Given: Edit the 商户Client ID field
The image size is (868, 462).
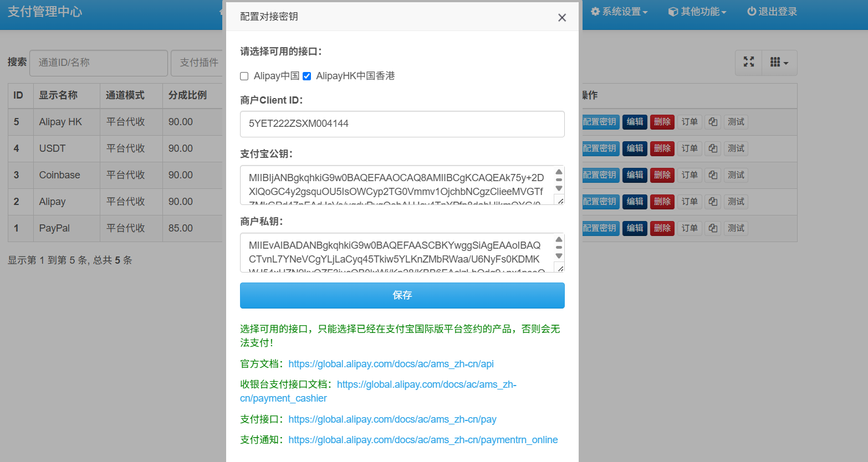Looking at the screenshot, I should coord(402,124).
